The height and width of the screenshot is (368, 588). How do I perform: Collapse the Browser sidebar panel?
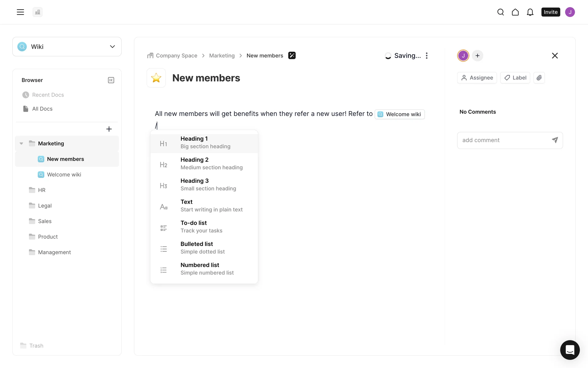[111, 80]
